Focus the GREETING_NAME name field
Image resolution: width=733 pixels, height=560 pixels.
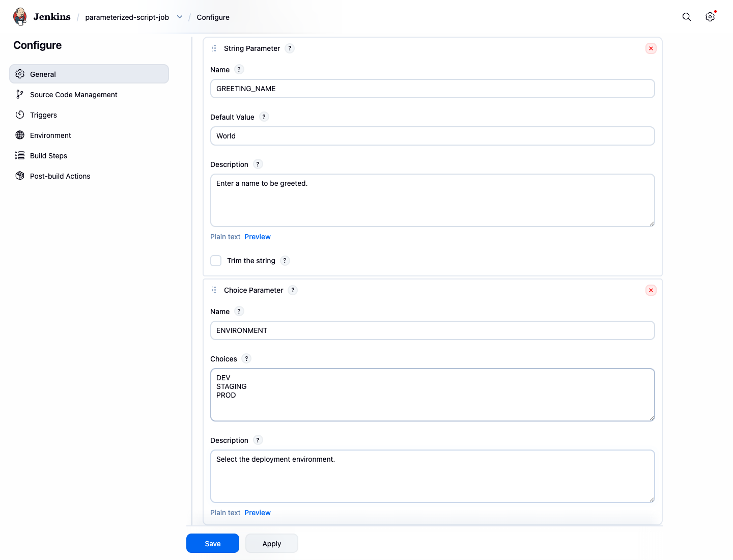pyautogui.click(x=433, y=89)
